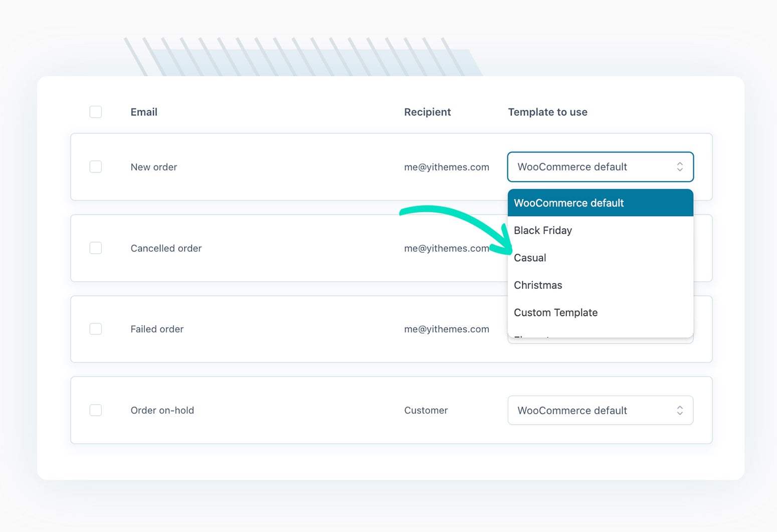777x532 pixels.
Task: Select the highlighted WooCommerce default option
Action: [569, 203]
